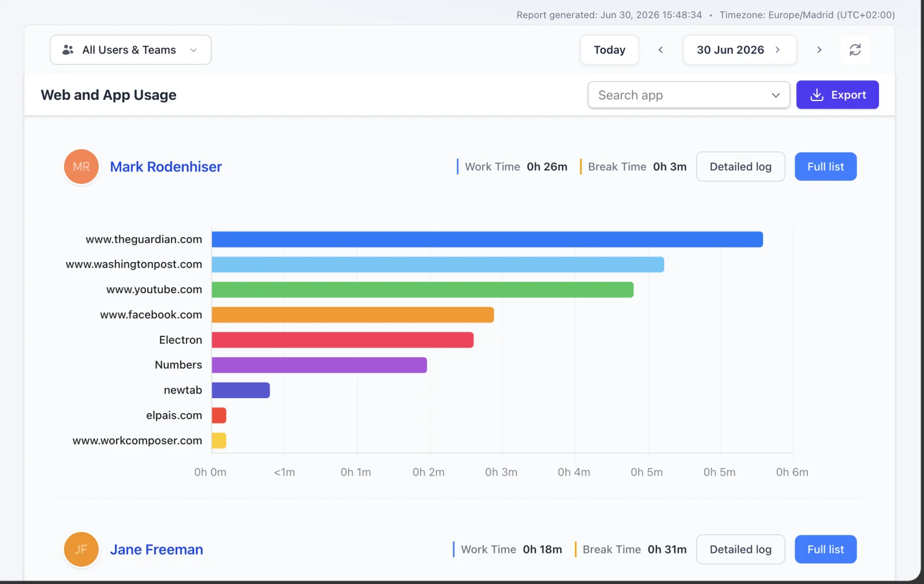This screenshot has width=924, height=584.
Task: Click the Web and App Usage heading
Action: [109, 95]
